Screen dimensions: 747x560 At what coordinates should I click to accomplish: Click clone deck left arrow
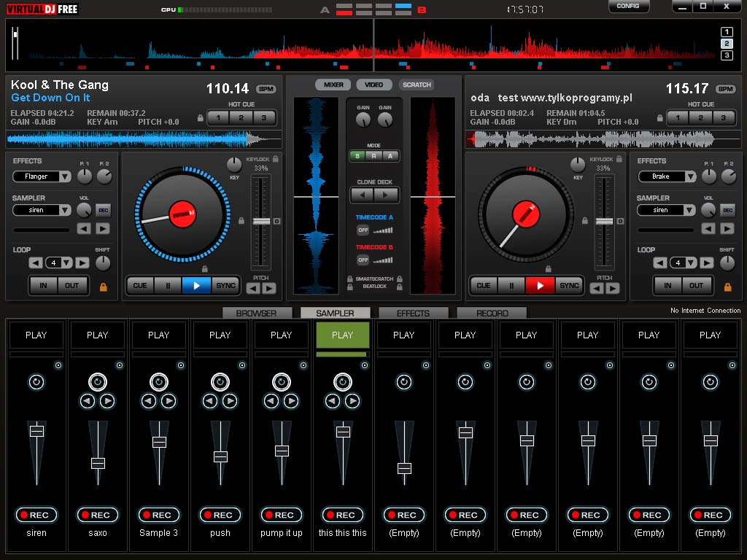pyautogui.click(x=363, y=194)
